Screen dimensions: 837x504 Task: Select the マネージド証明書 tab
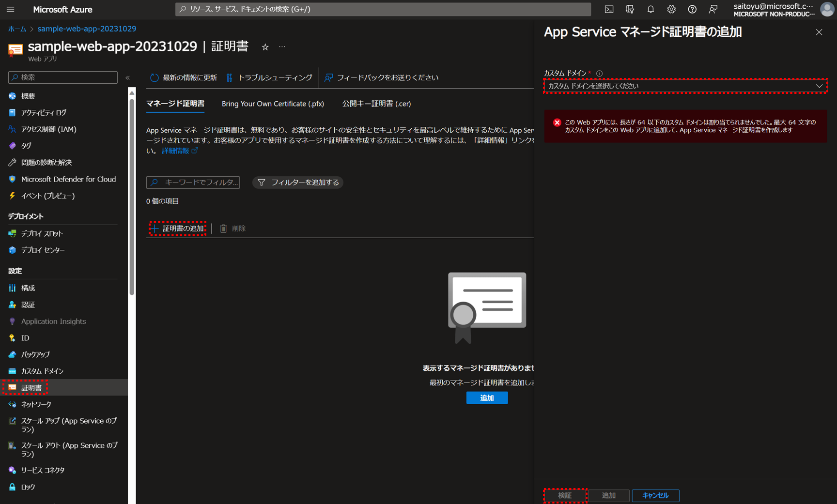[x=175, y=104]
